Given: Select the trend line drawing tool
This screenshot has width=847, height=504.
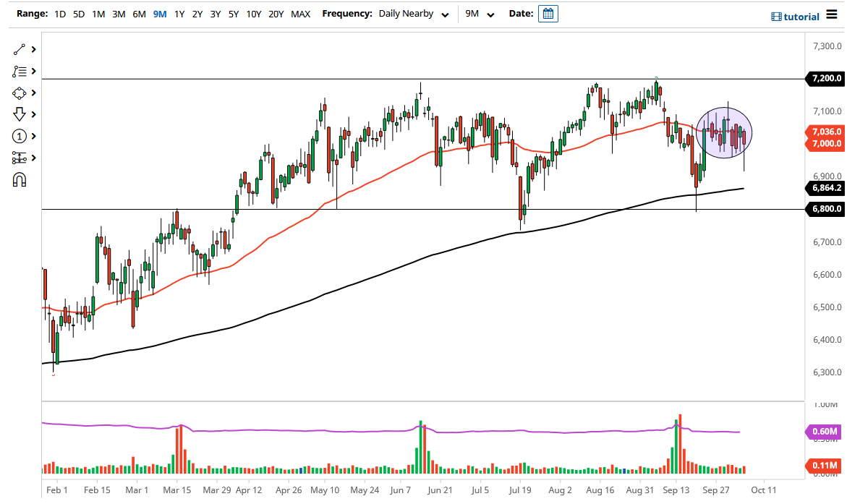Looking at the screenshot, I should coord(20,49).
